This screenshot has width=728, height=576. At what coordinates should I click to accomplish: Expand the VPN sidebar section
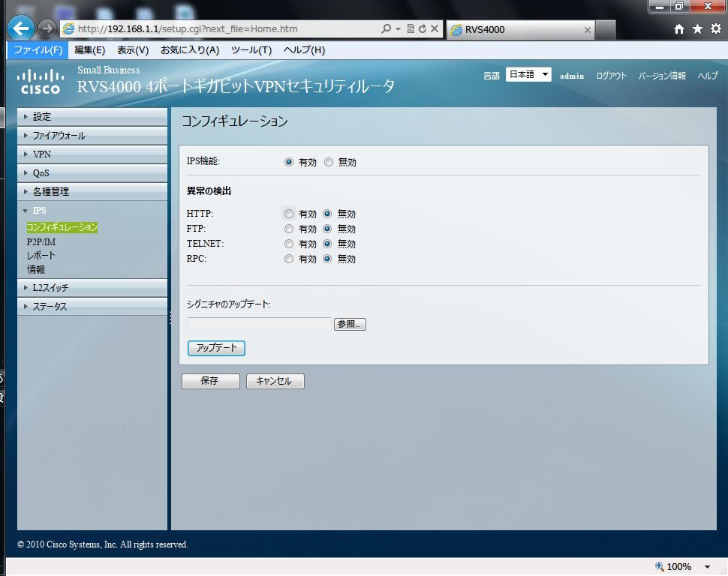tap(92, 154)
